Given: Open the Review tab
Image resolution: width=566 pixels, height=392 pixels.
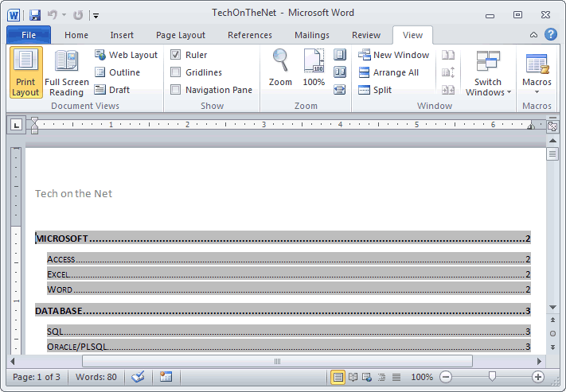Looking at the screenshot, I should click(366, 35).
